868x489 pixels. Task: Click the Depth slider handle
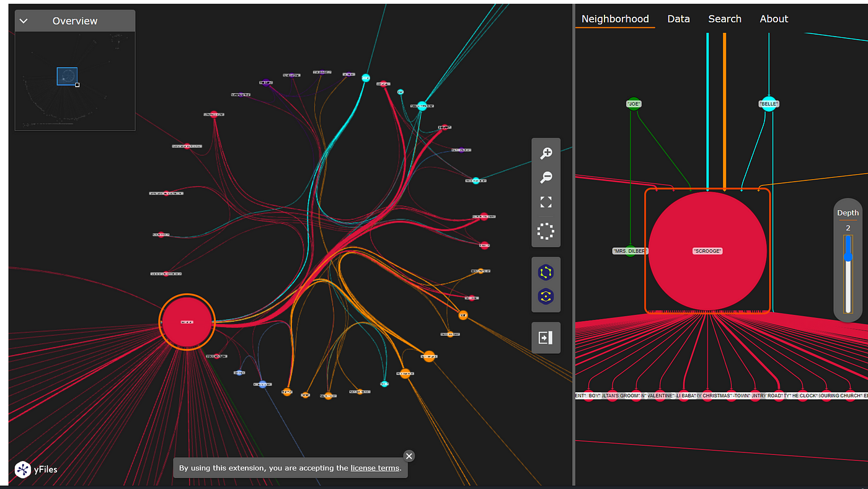pos(848,256)
